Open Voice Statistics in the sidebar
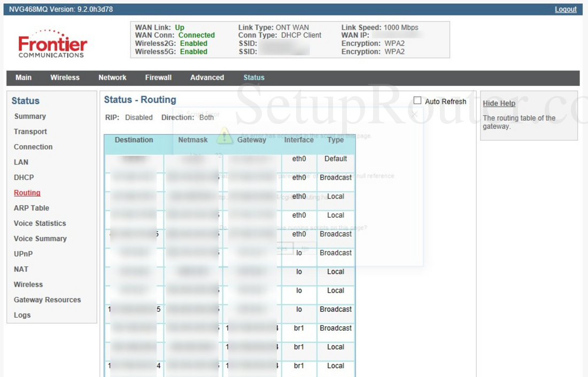Viewport: 588px width, 377px height. click(x=40, y=224)
